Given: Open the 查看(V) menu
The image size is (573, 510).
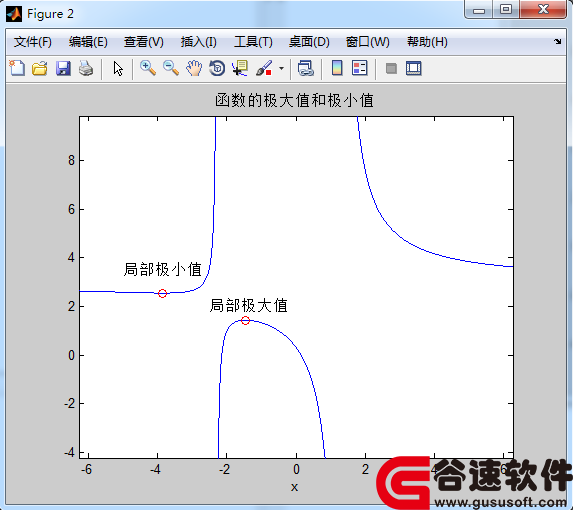Looking at the screenshot, I should coord(144,42).
